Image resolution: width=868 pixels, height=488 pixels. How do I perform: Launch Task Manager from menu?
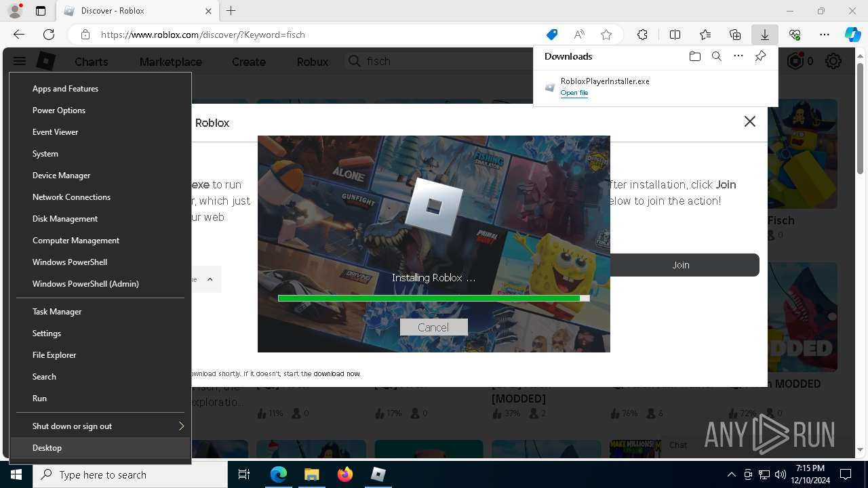(x=100, y=312)
